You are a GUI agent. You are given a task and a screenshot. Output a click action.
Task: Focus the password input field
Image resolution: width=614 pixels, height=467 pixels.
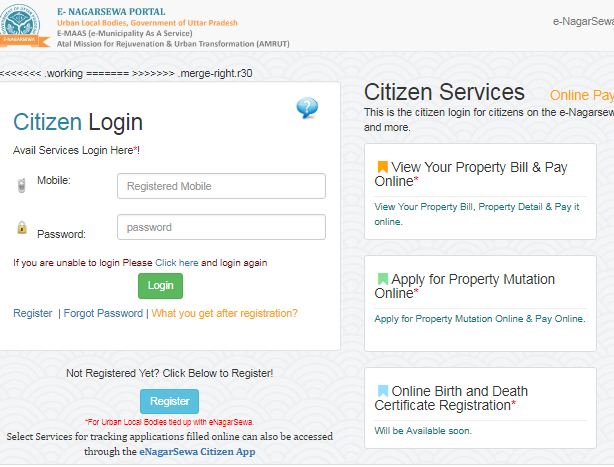point(221,227)
